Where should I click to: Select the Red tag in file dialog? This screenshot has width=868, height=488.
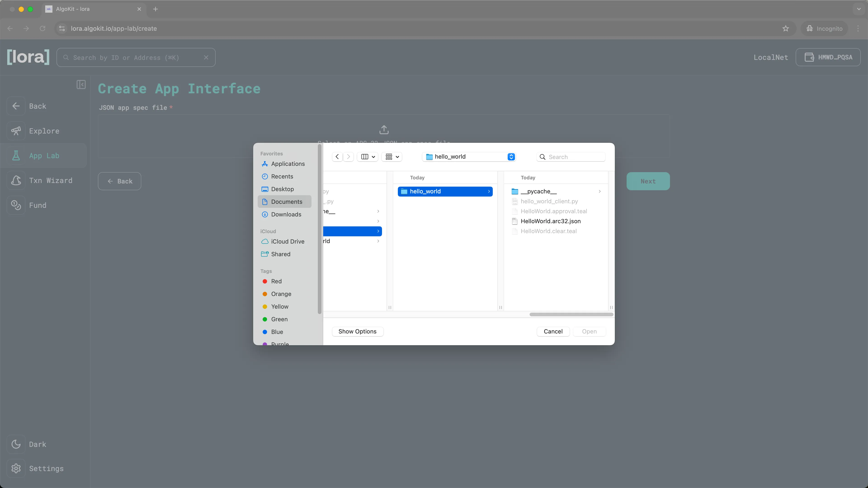[276, 281]
